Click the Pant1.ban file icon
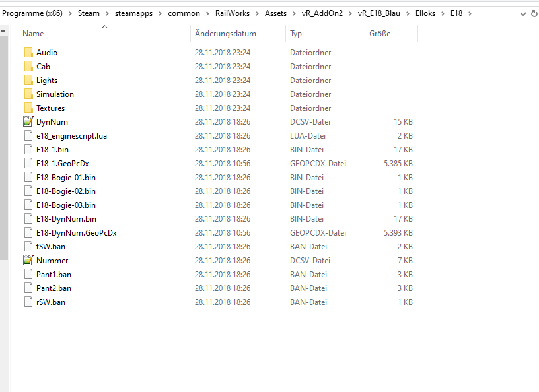Viewport: 539px width, 392px height. click(x=28, y=274)
